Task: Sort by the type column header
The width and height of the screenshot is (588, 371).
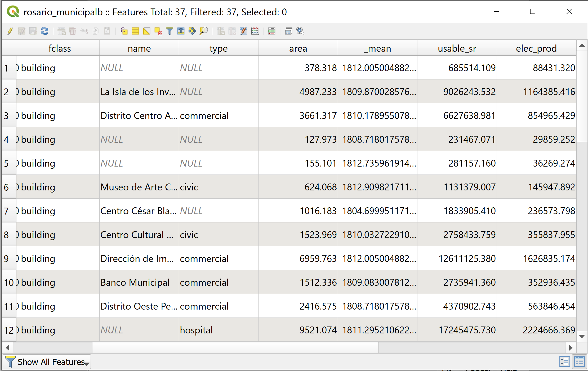Action: 219,48
